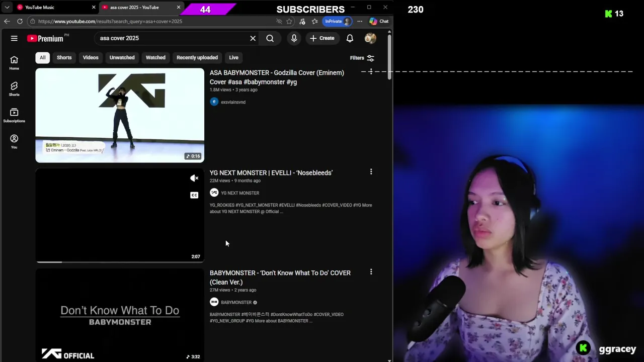The width and height of the screenshot is (644, 362).
Task: Open the exsvlainsvnd channel avatar
Action: click(x=214, y=102)
